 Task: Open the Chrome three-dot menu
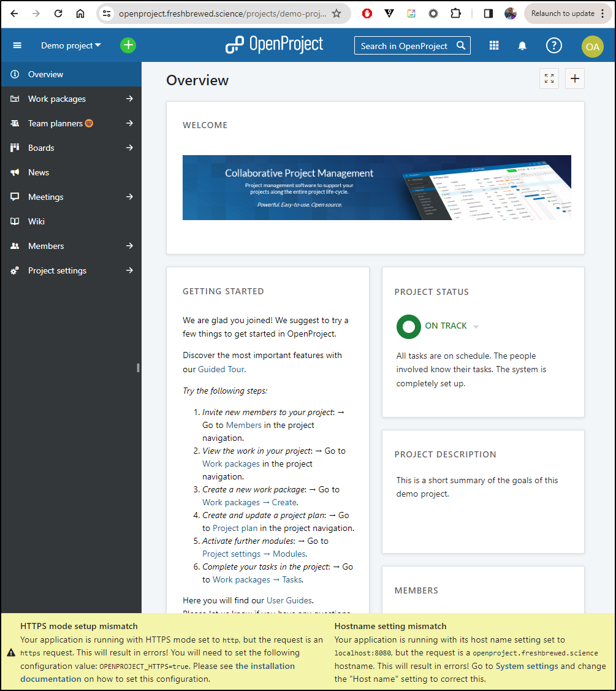tap(603, 13)
